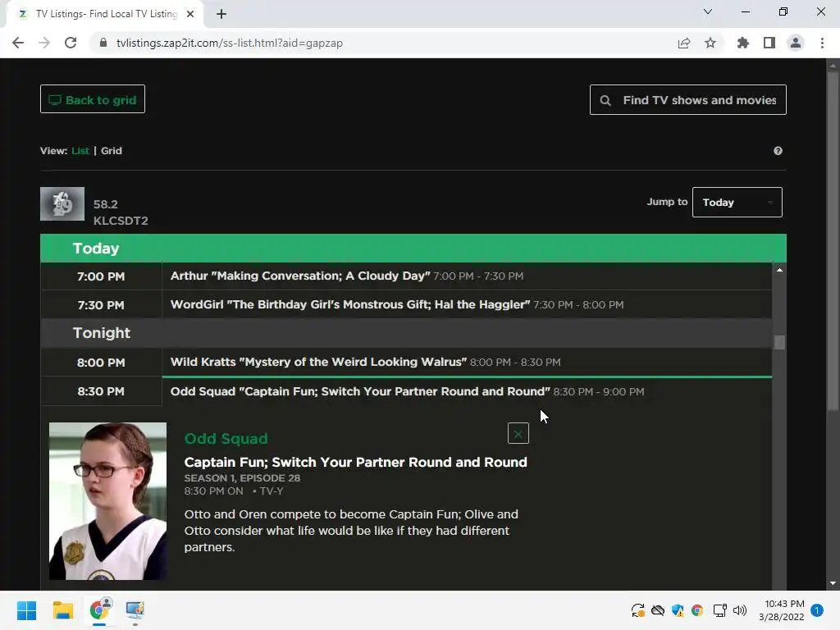Select the TV Listings tab
This screenshot has height=630, width=840.
pos(106,14)
